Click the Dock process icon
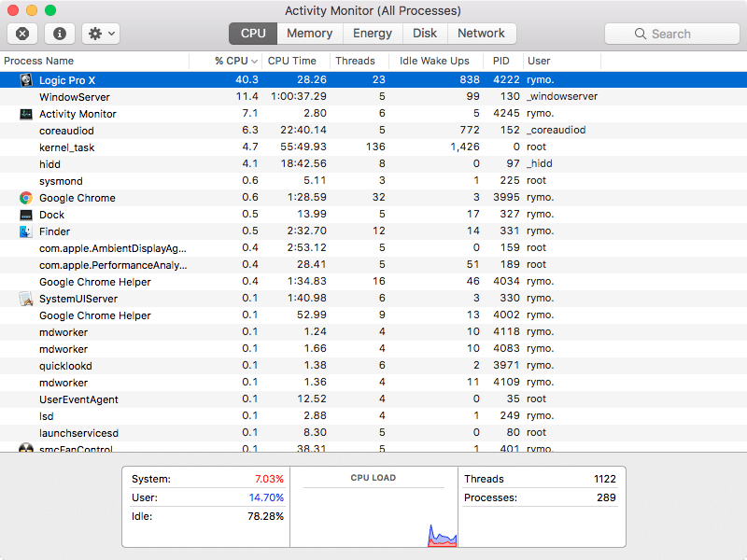747x560 pixels. [26, 215]
